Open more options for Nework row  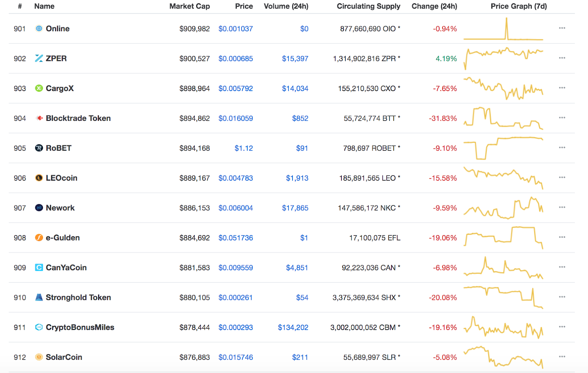click(562, 207)
